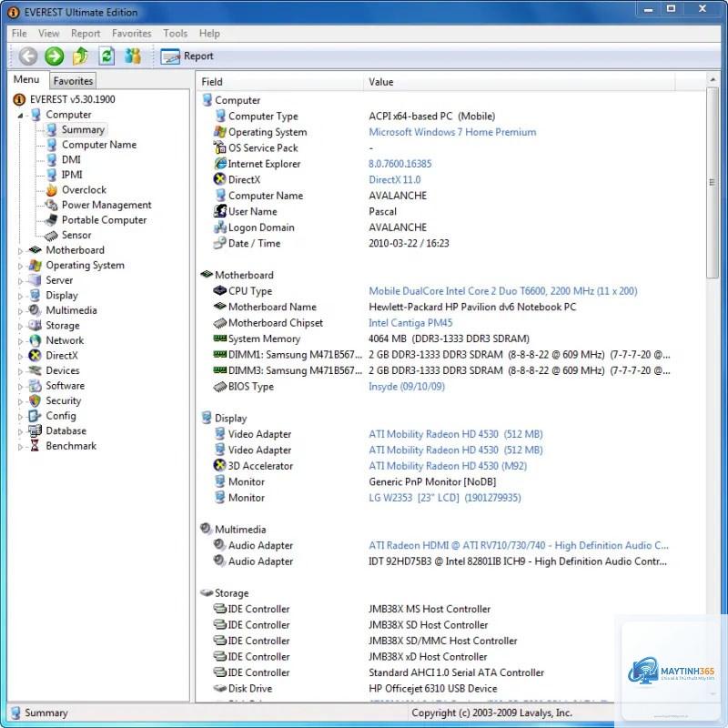
Task: Click the Report toolbar button
Action: [187, 56]
